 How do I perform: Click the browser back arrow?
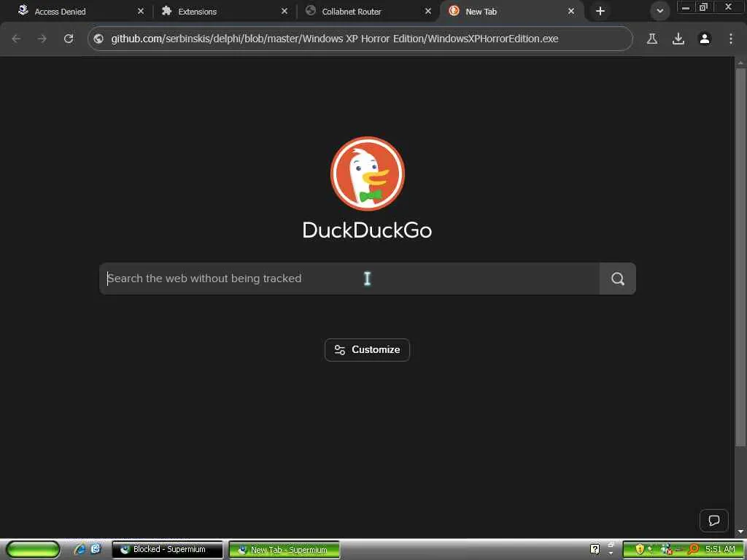[x=16, y=39]
